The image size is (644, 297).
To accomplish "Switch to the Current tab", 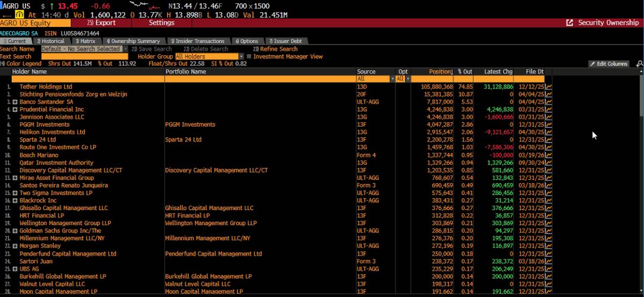I will tap(16, 41).
